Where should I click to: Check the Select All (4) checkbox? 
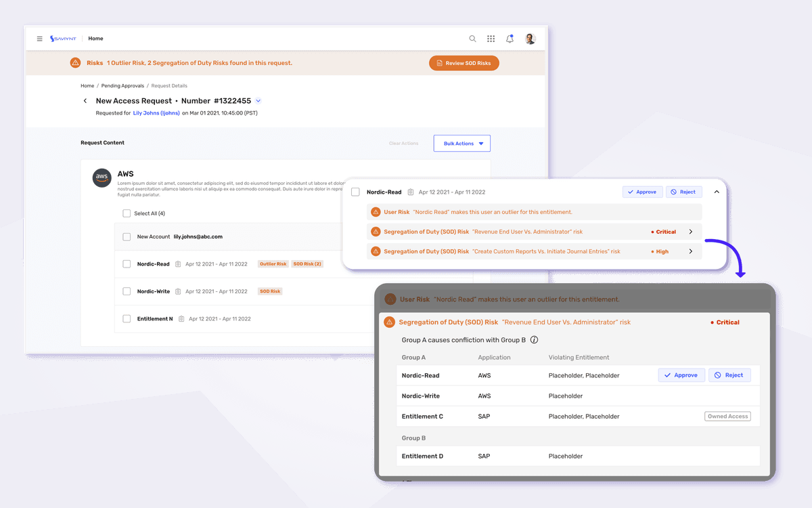click(x=127, y=213)
